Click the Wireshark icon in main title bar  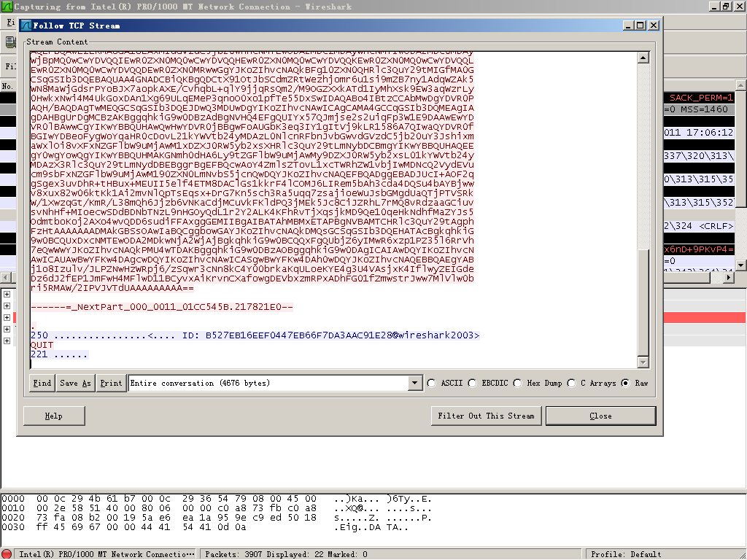tap(7, 7)
